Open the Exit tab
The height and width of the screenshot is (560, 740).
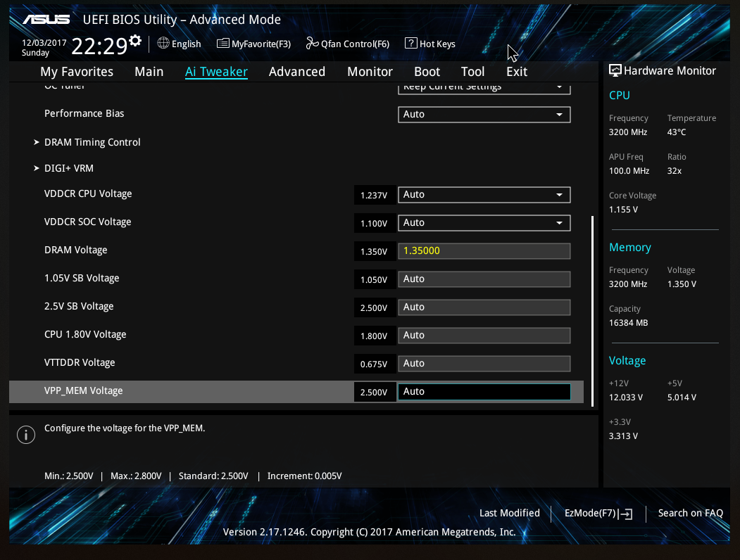click(517, 72)
